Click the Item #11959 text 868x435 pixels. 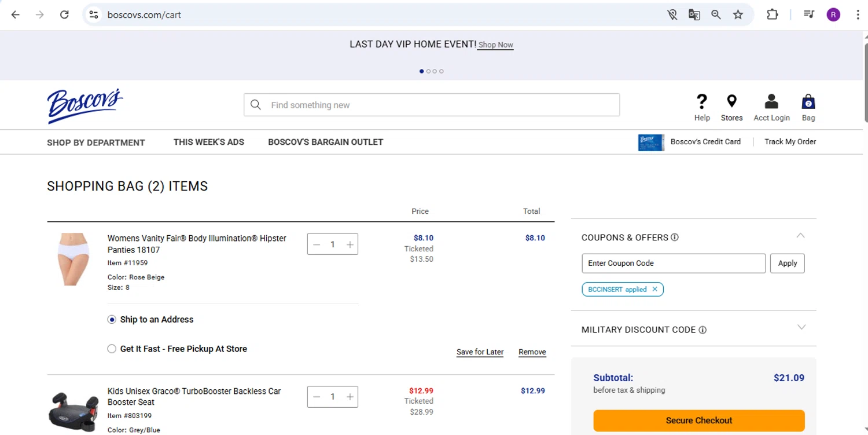point(127,263)
